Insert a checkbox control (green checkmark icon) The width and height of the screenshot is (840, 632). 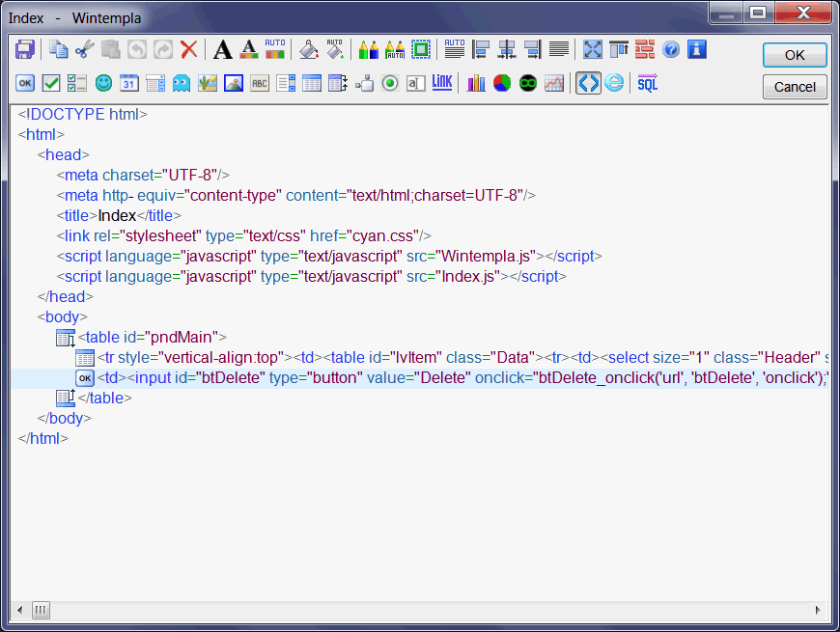coord(51,83)
